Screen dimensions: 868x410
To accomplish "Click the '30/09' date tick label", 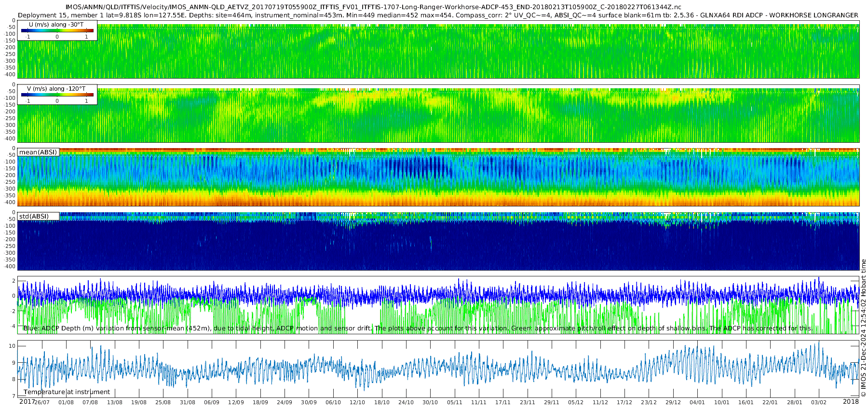I will pos(309,403).
